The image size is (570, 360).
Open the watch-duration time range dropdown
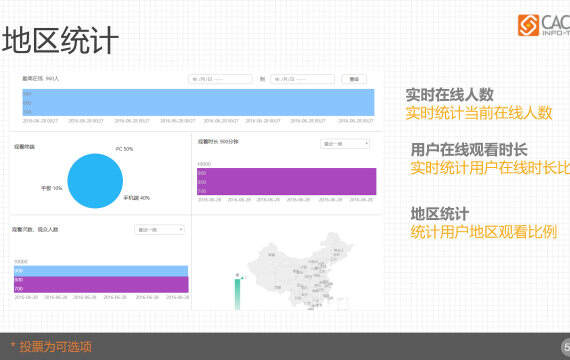(345, 144)
